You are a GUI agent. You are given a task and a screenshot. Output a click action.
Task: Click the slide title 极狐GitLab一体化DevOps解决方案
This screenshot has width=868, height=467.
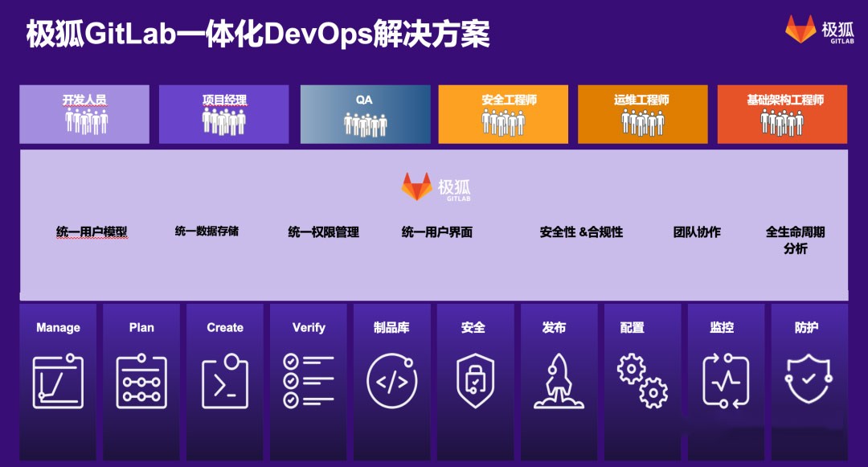(258, 34)
